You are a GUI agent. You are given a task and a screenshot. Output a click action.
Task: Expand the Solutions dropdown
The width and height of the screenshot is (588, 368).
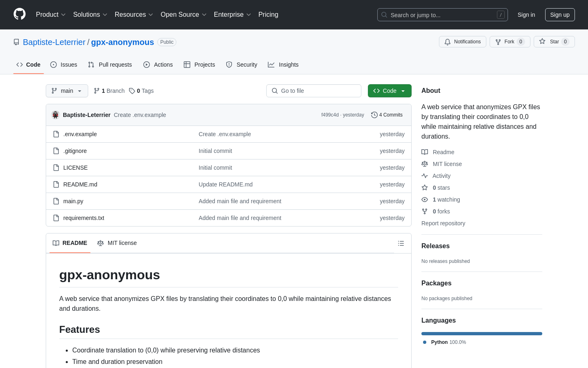(90, 15)
